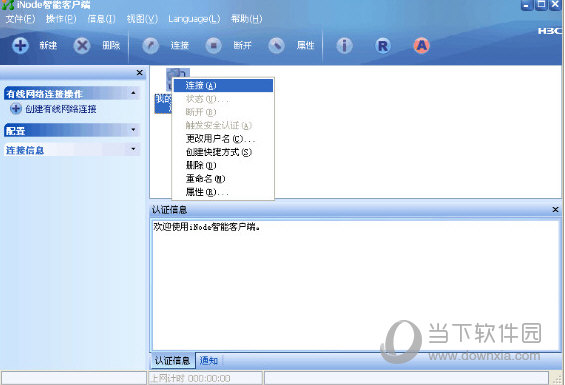This screenshot has height=385, width=565.
Task: Expand the 连接信息 section
Action: (133, 149)
